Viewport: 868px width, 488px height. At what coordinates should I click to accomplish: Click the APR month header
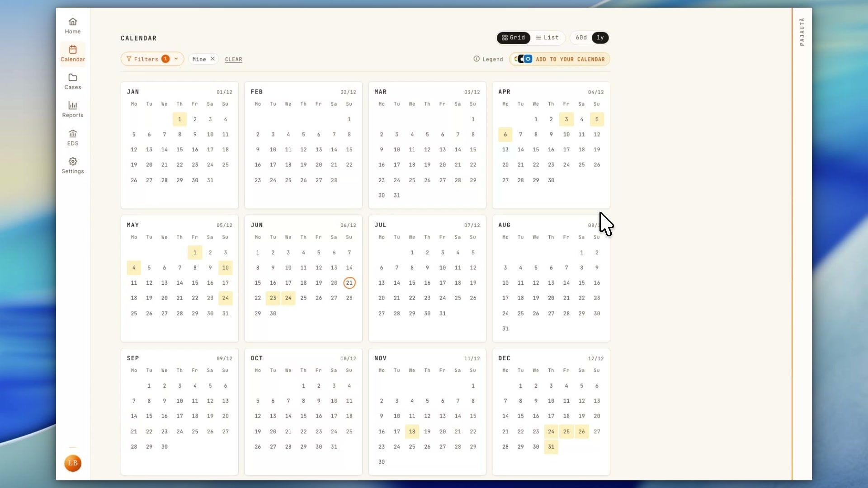point(505,92)
